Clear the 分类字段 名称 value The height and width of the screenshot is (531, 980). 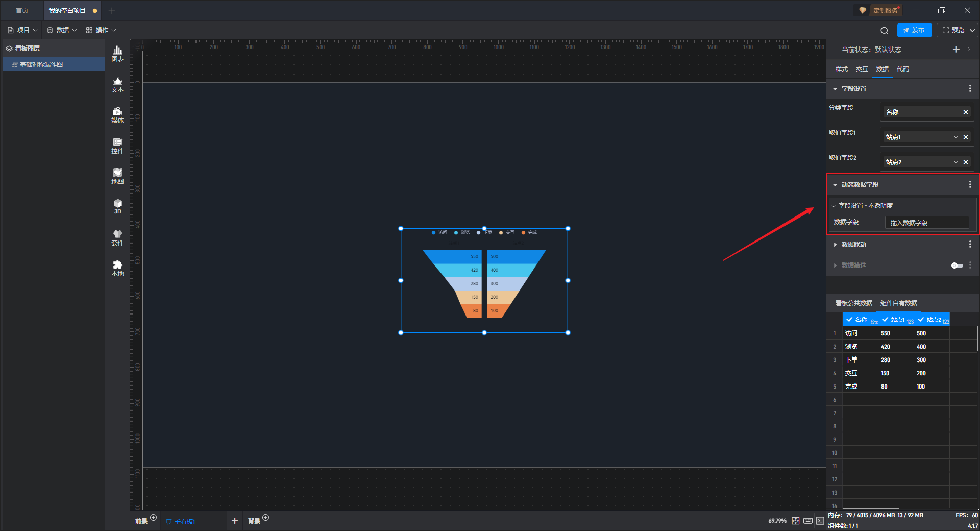966,112
